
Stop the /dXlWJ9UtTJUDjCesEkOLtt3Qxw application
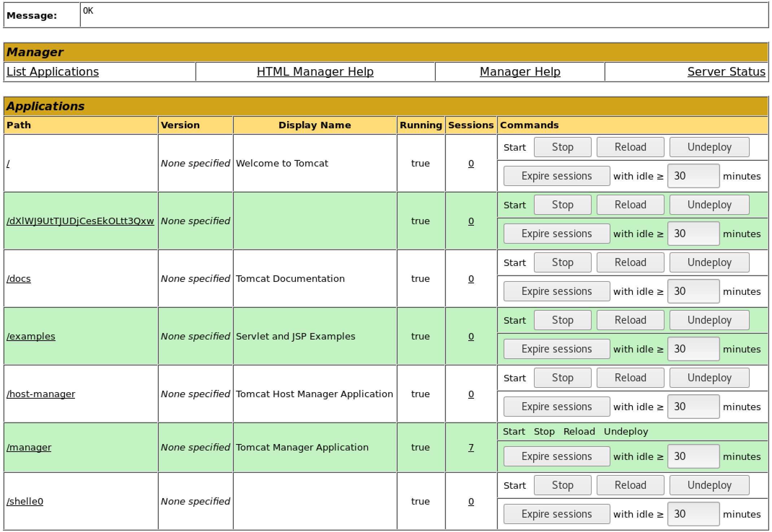[562, 205]
